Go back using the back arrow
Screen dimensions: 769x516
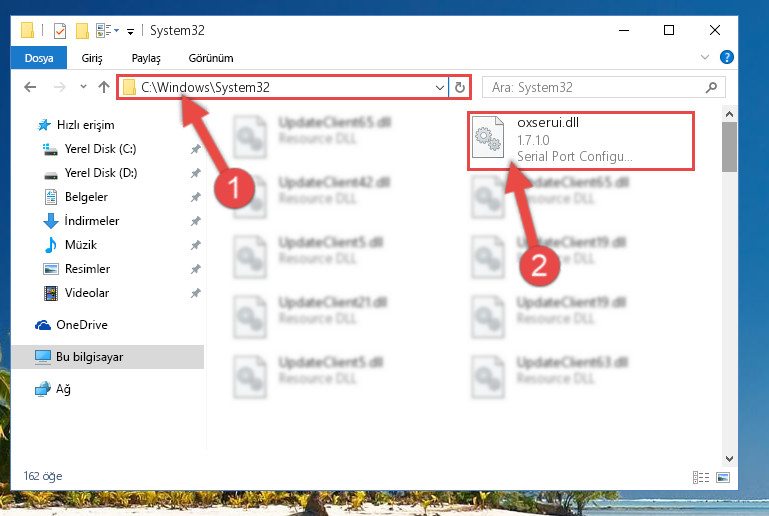point(30,87)
